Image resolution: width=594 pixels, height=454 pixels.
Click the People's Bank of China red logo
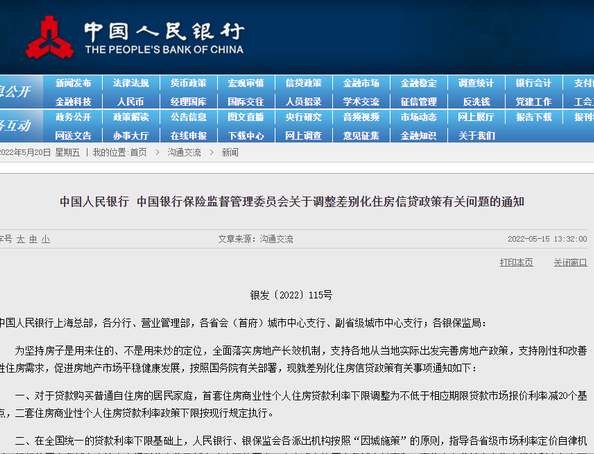[x=50, y=37]
